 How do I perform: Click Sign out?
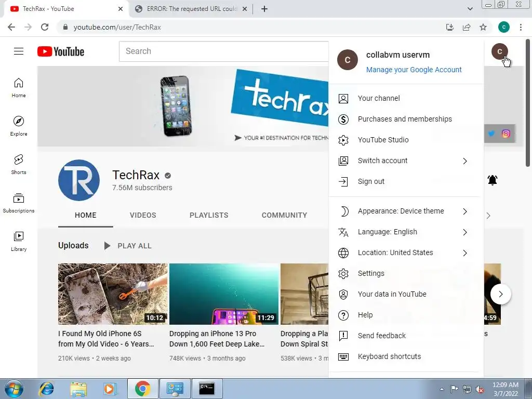406,181
